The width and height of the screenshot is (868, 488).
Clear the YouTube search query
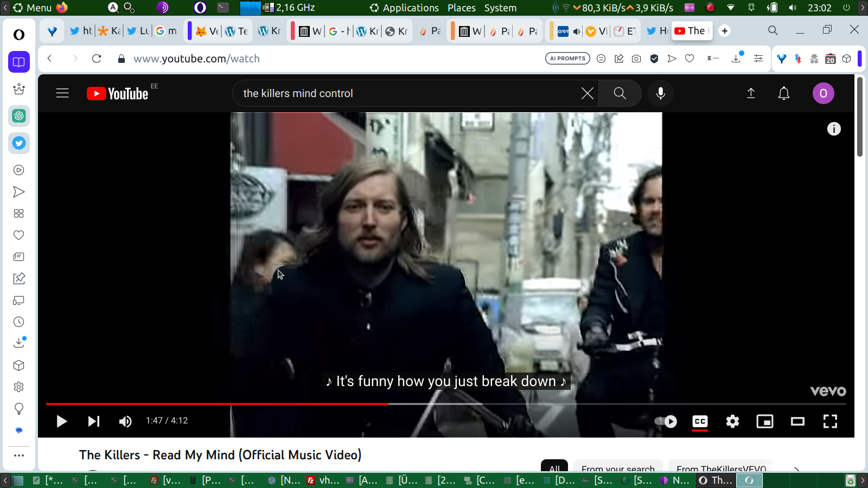(587, 93)
